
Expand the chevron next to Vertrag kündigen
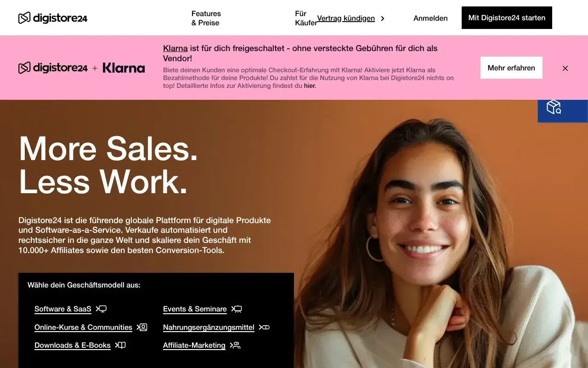click(x=383, y=18)
